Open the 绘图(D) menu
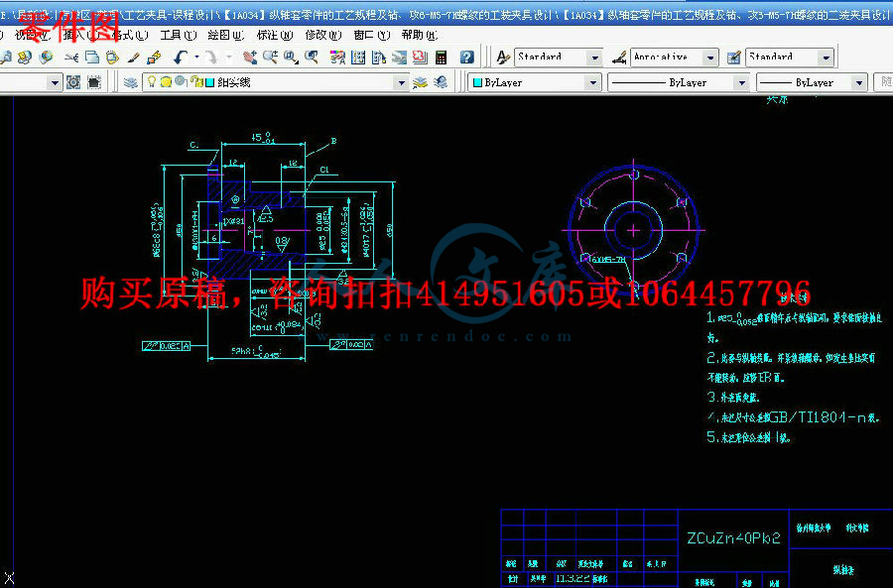This screenshot has height=588, width=893. pos(226,36)
